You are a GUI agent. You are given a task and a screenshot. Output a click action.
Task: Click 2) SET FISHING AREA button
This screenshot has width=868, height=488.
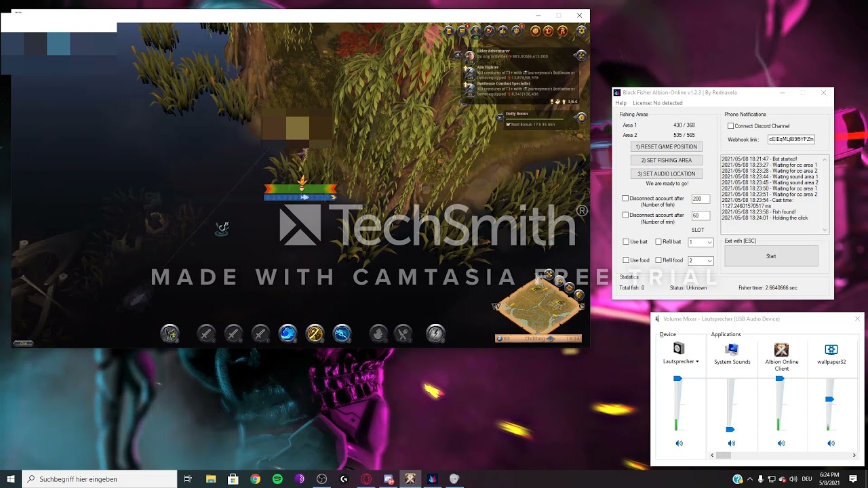(x=666, y=160)
